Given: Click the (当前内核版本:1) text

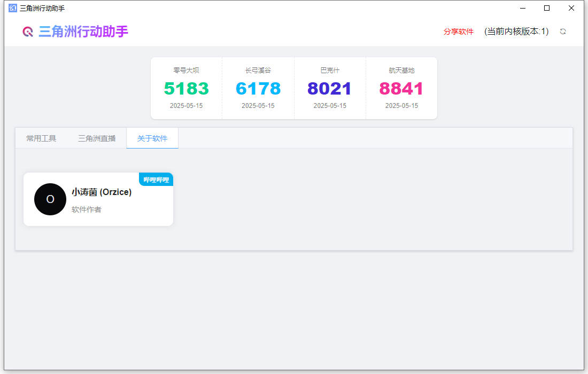Looking at the screenshot, I should click(516, 32).
